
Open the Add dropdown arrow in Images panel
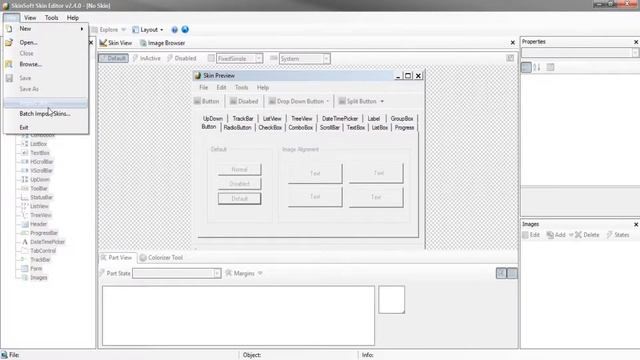[x=571, y=235]
